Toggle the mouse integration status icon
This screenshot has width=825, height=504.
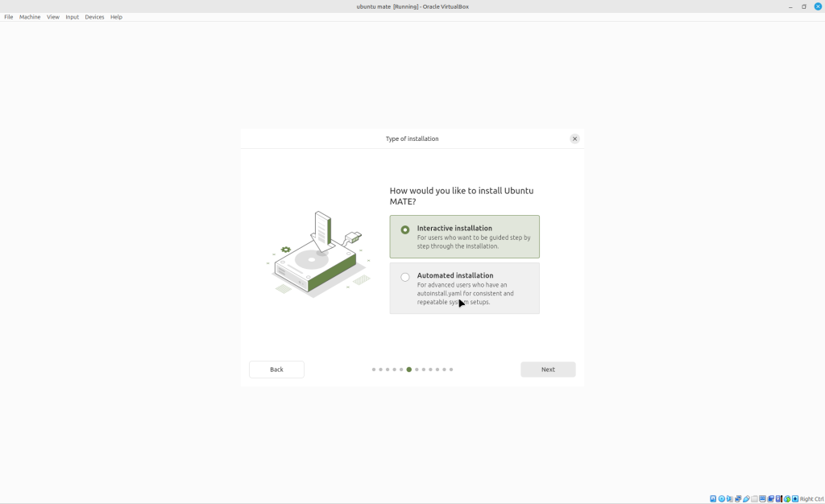point(787,498)
